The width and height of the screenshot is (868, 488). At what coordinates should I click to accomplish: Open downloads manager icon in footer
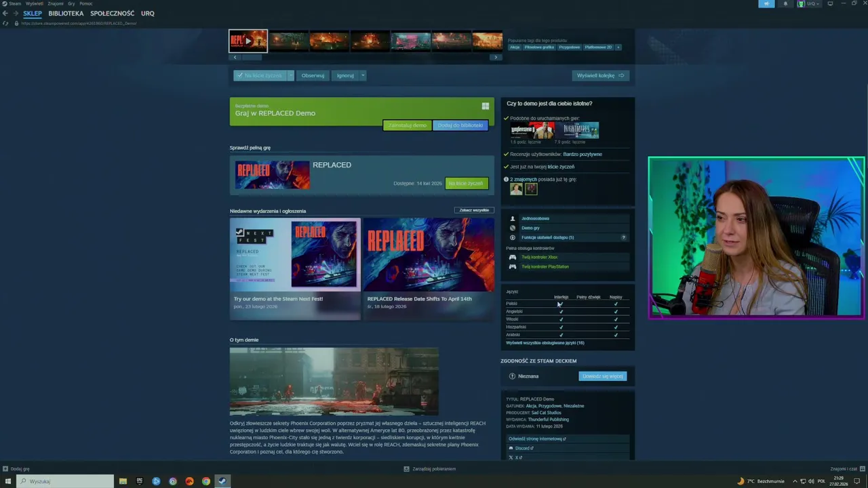point(406,468)
